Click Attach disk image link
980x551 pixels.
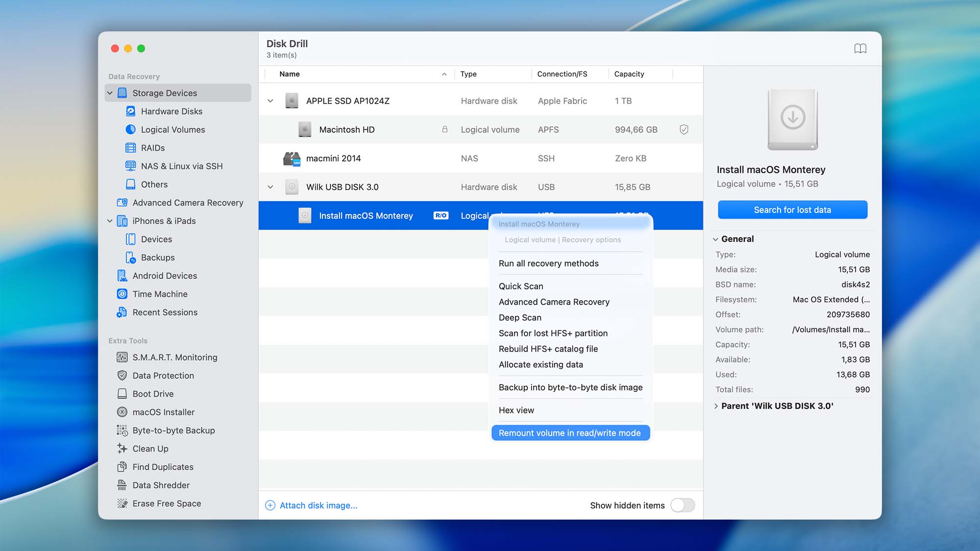click(311, 505)
